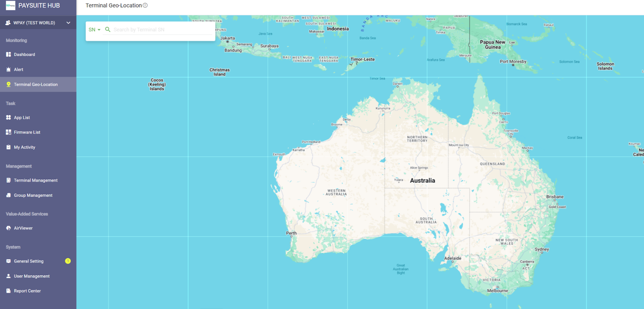
Task: Click the Terminal Geo-Location page heading
Action: [114, 6]
